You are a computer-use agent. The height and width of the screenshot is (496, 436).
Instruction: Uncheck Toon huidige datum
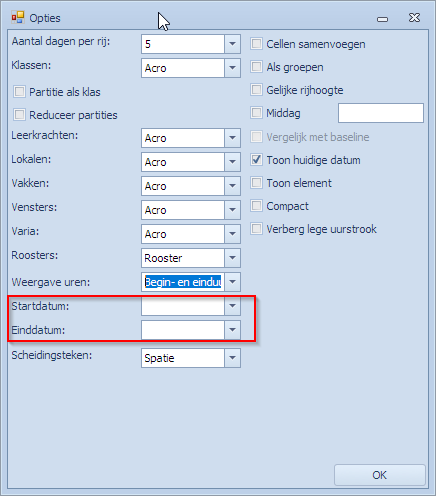256,160
